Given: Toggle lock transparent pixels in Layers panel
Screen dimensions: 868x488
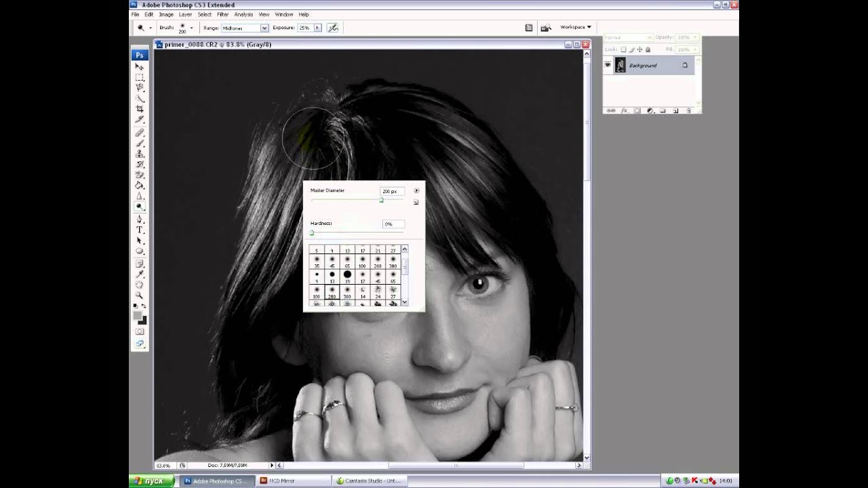Looking at the screenshot, I should (x=624, y=49).
